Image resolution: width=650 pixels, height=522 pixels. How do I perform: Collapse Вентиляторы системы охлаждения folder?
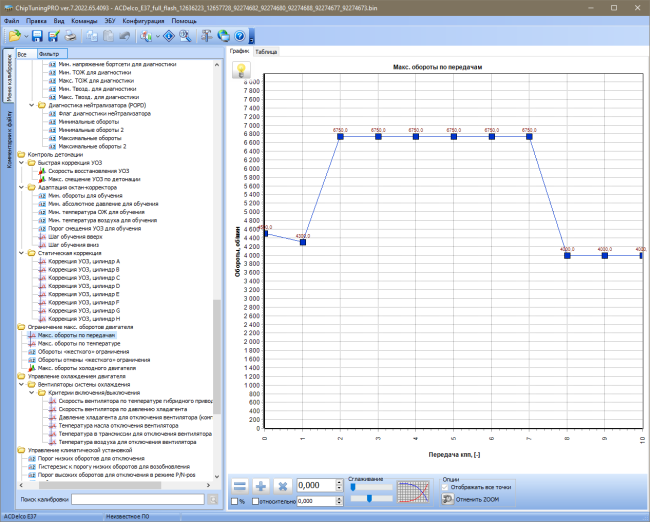[x=22, y=384]
